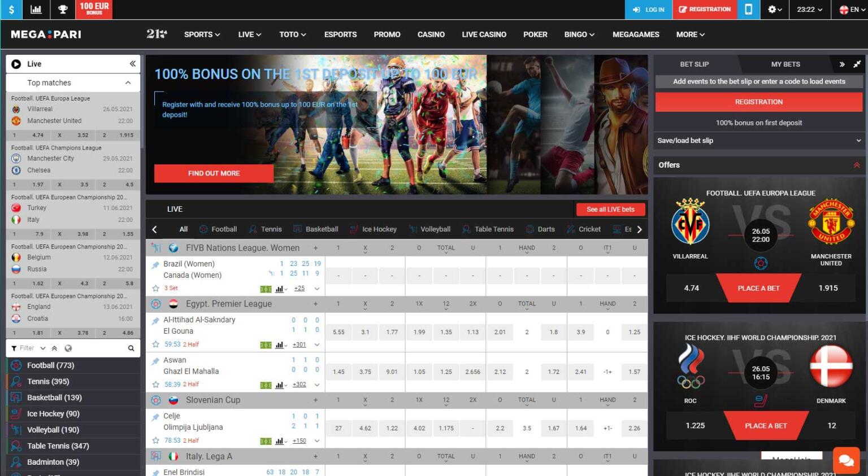Favorite the Brazil (Women) match star
The width and height of the screenshot is (868, 476).
pyautogui.click(x=155, y=288)
